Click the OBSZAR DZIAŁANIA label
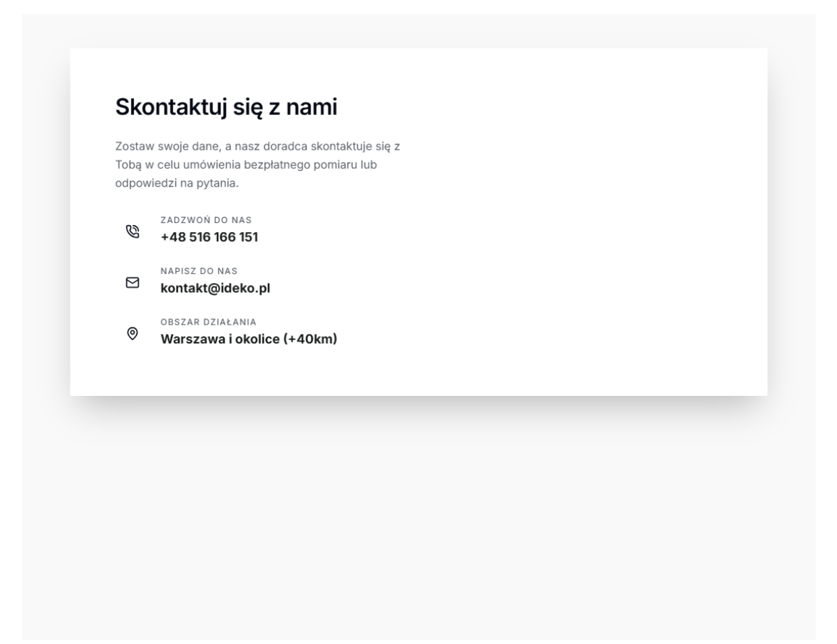 pos(209,322)
